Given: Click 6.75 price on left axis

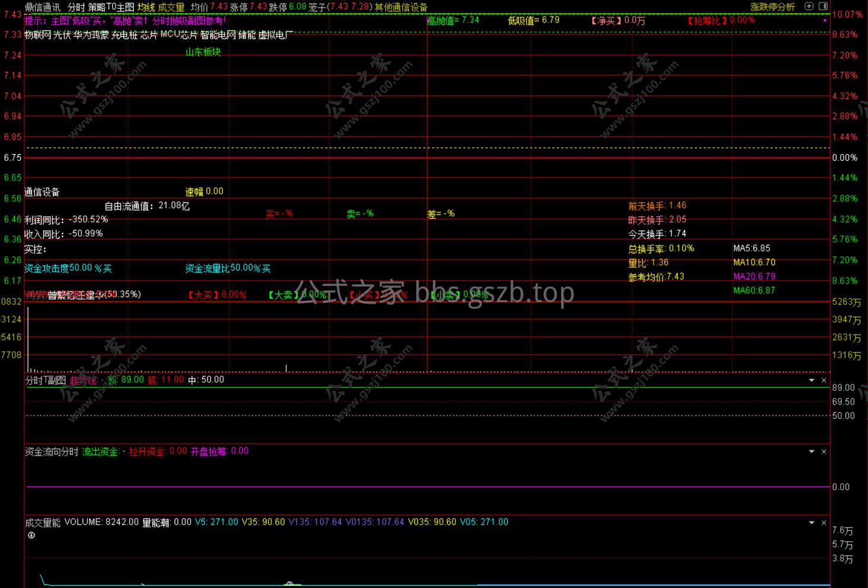Looking at the screenshot, I should tap(12, 157).
